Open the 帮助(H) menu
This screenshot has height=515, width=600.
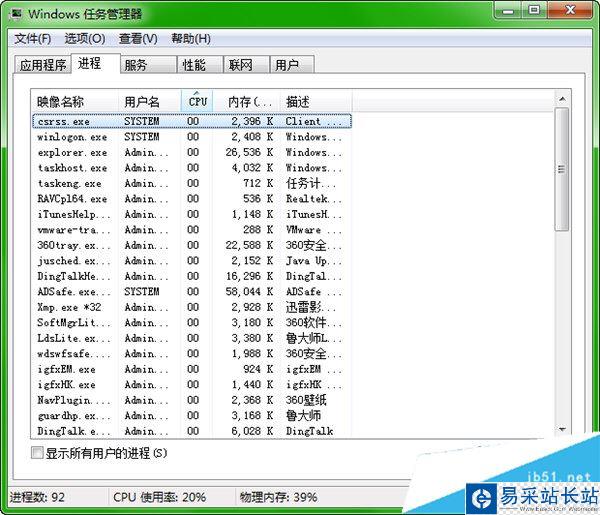coord(191,39)
